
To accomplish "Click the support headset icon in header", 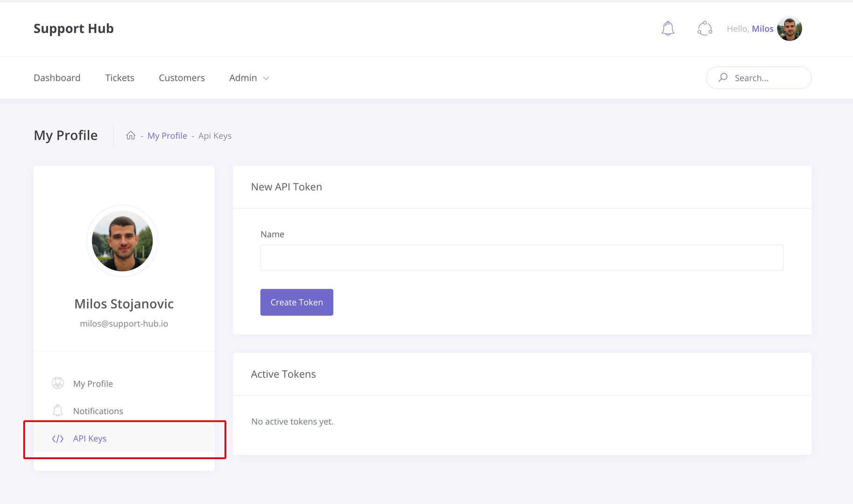I will pyautogui.click(x=705, y=28).
